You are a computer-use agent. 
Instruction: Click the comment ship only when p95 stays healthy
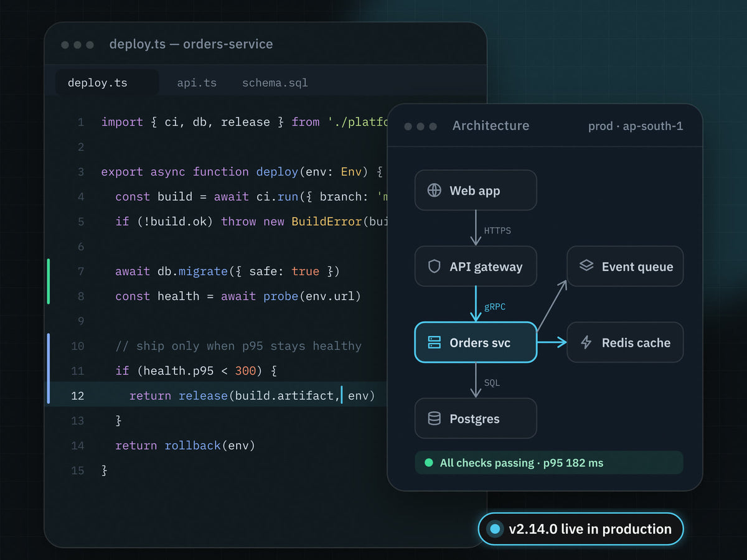coord(238,346)
